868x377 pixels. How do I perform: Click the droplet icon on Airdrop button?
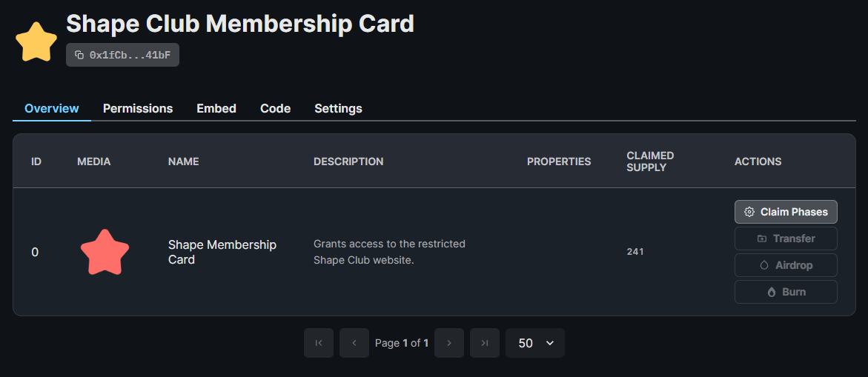764,265
